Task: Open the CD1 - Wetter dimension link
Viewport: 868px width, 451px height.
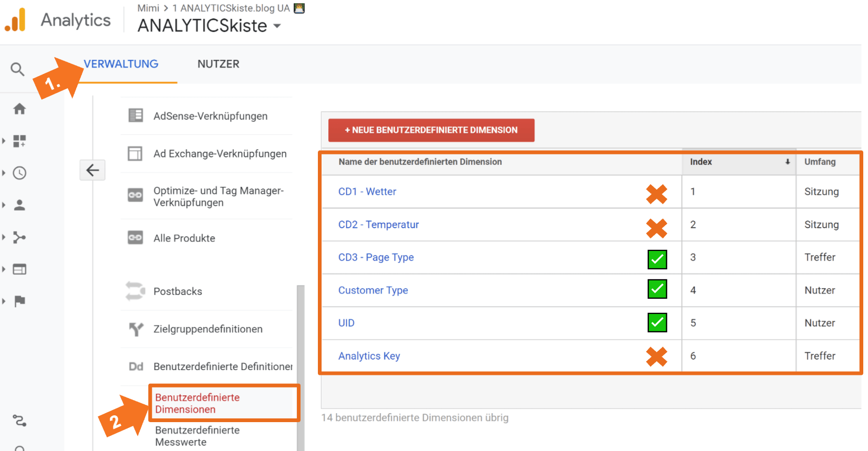Action: pos(367,192)
